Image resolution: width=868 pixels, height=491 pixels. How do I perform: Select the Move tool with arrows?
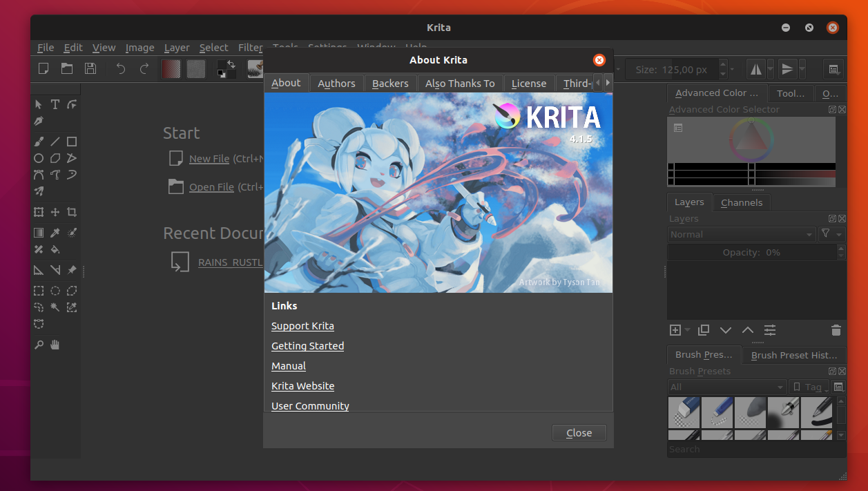55,212
